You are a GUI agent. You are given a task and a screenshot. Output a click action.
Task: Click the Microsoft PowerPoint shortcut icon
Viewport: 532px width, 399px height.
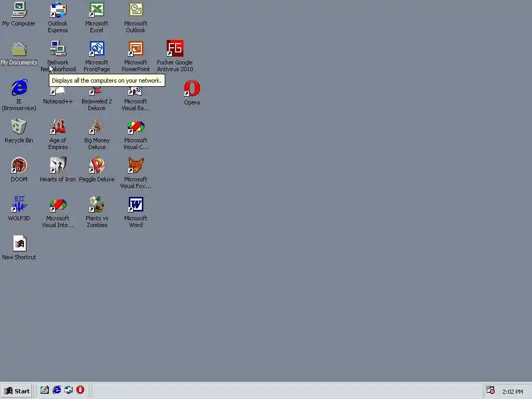pyautogui.click(x=136, y=48)
